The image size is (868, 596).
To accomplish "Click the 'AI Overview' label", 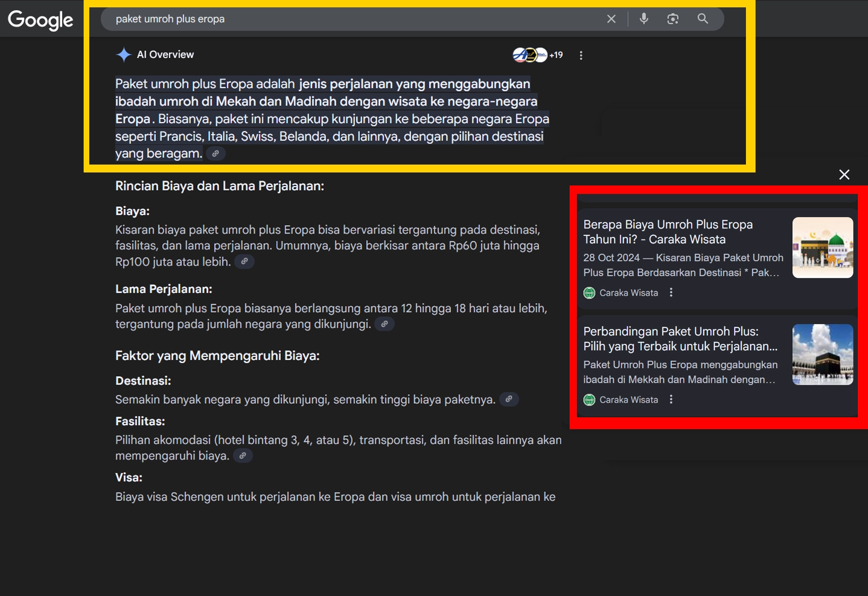I will [x=165, y=55].
